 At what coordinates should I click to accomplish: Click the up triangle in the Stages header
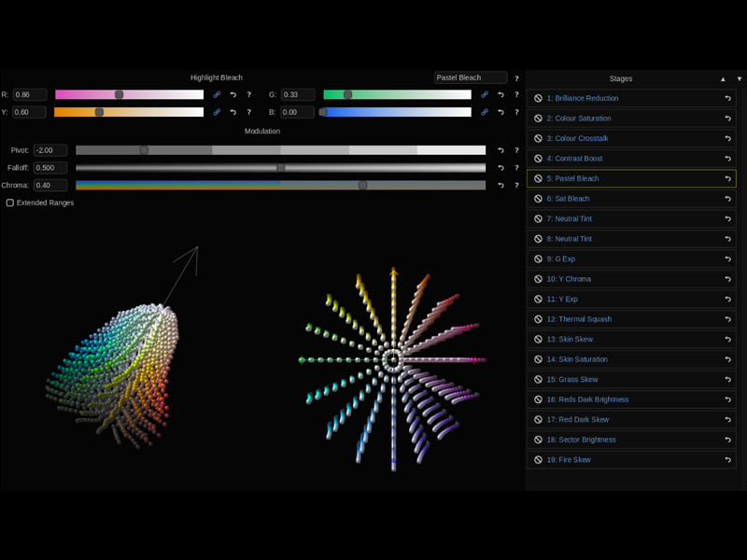pyautogui.click(x=723, y=78)
